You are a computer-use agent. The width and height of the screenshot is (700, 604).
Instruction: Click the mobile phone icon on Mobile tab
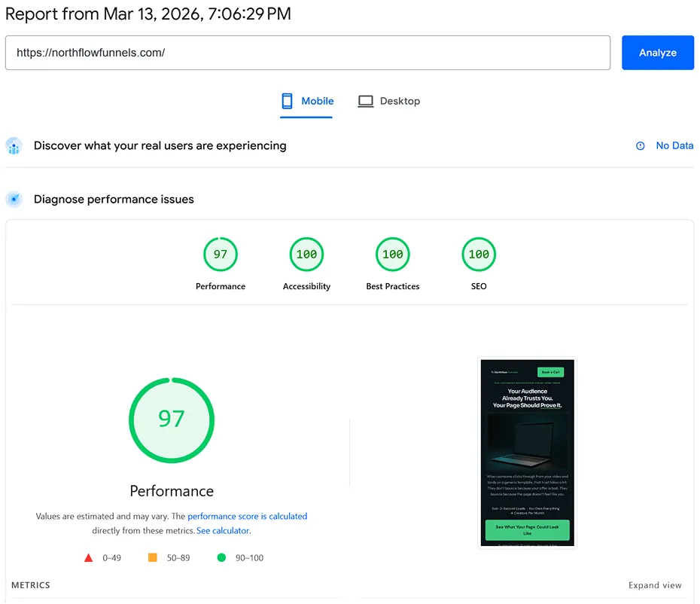click(x=286, y=100)
